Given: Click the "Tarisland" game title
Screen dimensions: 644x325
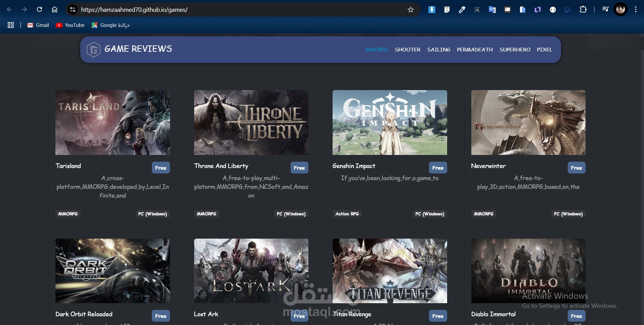Looking at the screenshot, I should (68, 166).
